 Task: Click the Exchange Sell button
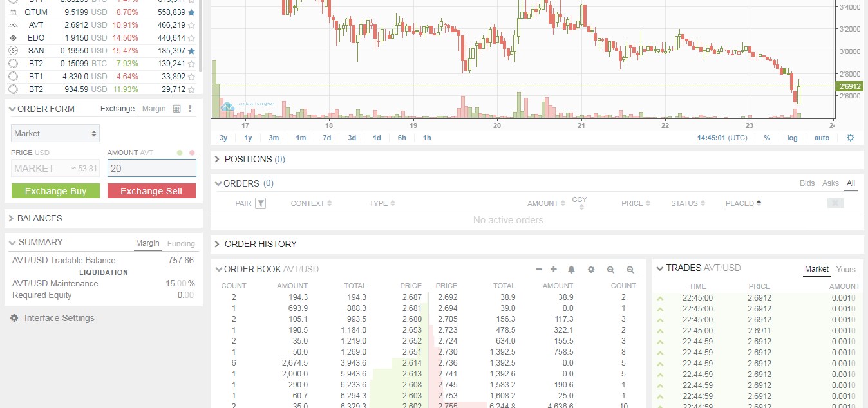click(x=151, y=190)
